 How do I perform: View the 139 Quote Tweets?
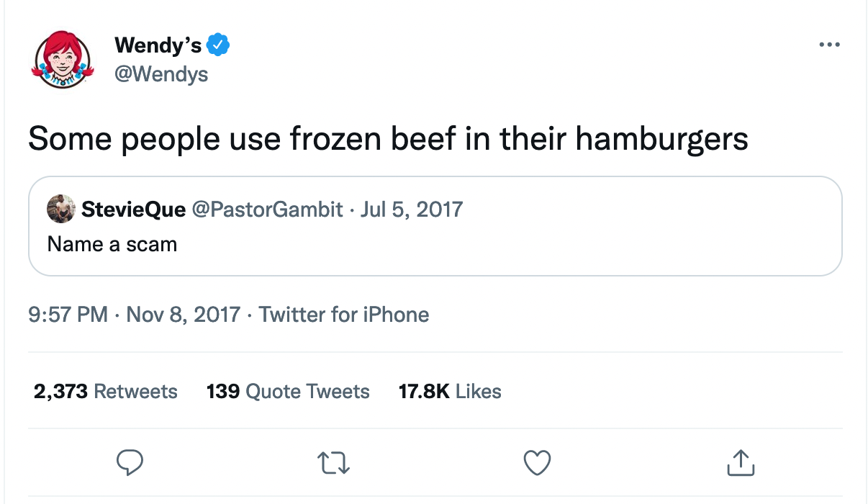point(288,392)
